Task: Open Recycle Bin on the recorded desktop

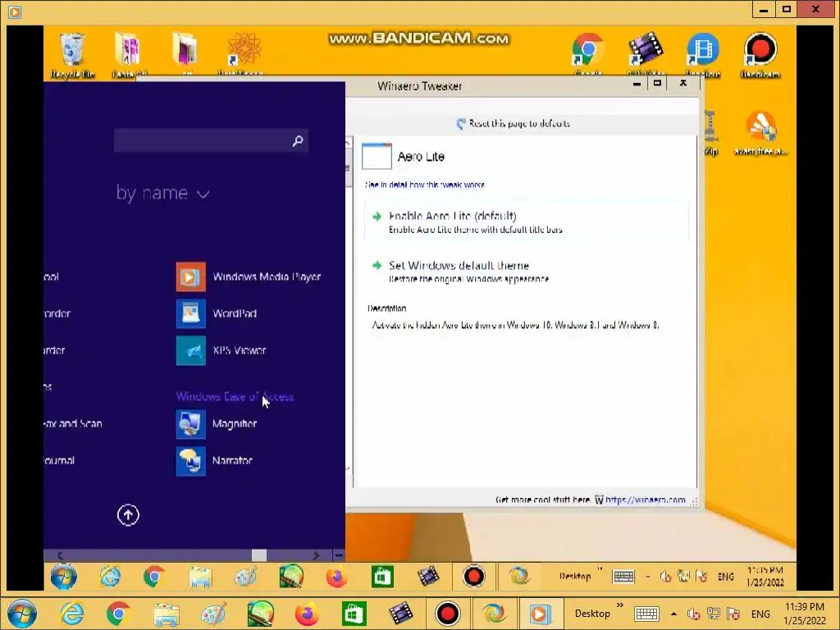Action: 72,55
